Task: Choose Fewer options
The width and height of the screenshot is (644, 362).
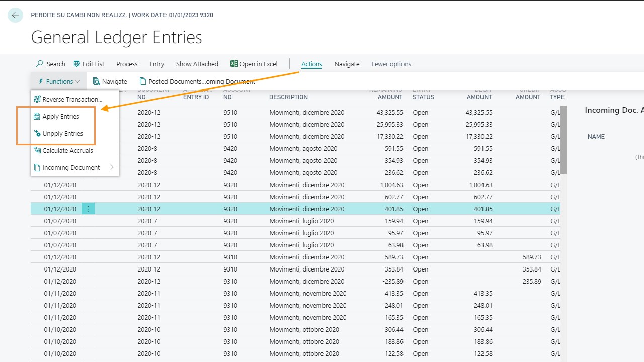Action: [391, 64]
